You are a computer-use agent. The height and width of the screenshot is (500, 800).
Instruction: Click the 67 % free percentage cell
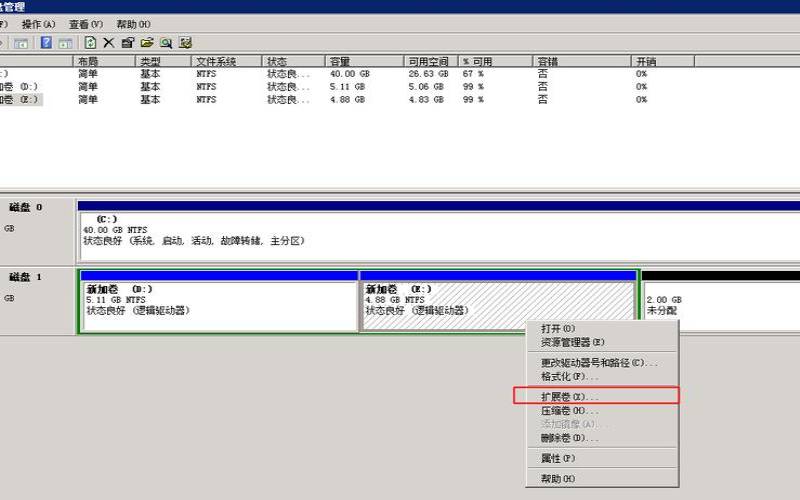(x=473, y=74)
